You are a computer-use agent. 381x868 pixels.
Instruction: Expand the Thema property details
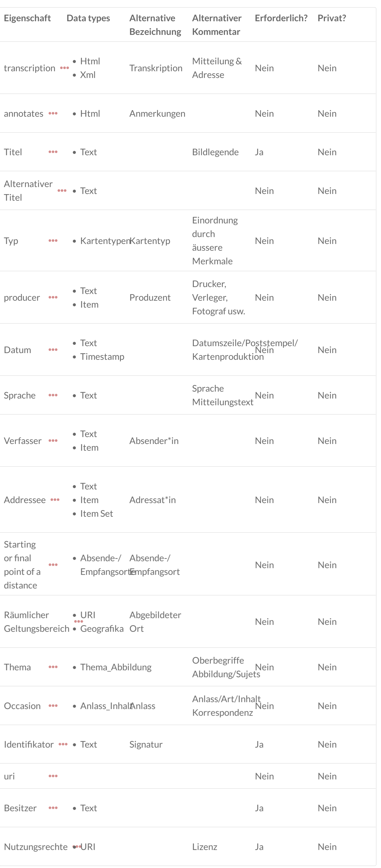click(53, 667)
